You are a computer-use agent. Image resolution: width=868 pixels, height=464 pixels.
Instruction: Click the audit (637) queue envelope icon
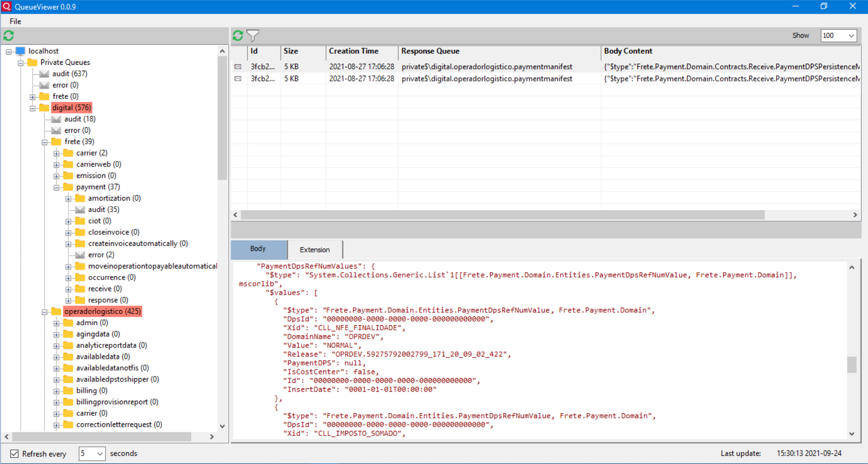click(44, 74)
